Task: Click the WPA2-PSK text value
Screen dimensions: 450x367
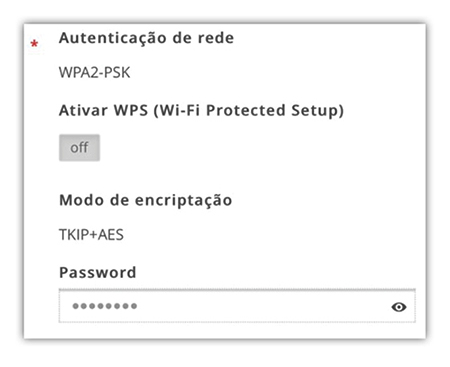Action: click(94, 72)
